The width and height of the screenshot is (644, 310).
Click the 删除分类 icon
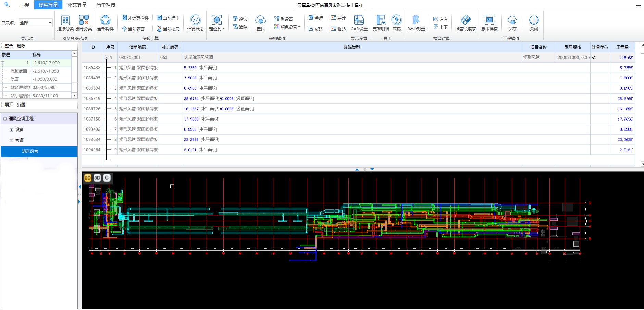pyautogui.click(x=84, y=23)
